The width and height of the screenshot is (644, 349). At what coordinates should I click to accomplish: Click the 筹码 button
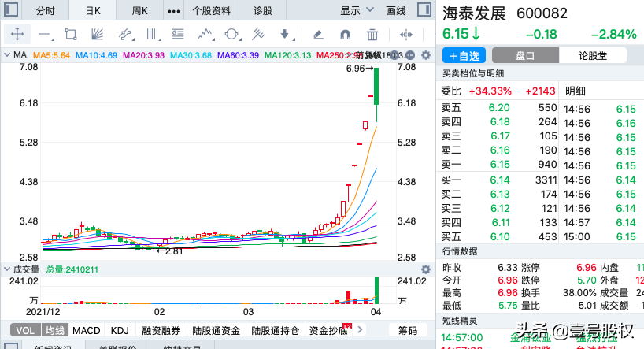click(x=407, y=331)
